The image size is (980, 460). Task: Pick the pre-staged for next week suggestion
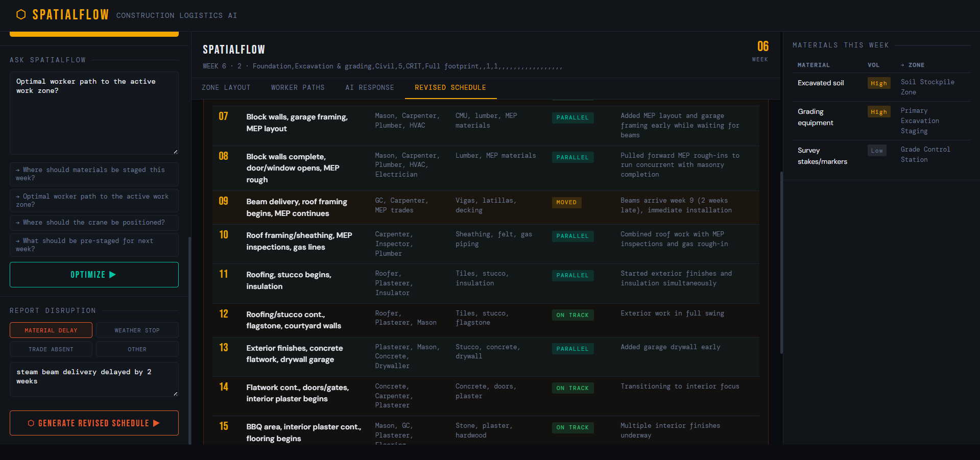[94, 245]
